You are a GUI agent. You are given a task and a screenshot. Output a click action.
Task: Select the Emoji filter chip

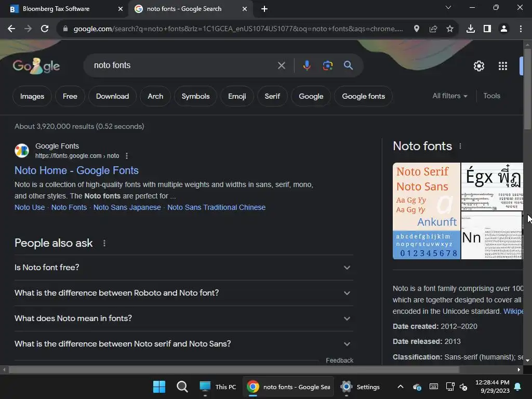click(237, 96)
